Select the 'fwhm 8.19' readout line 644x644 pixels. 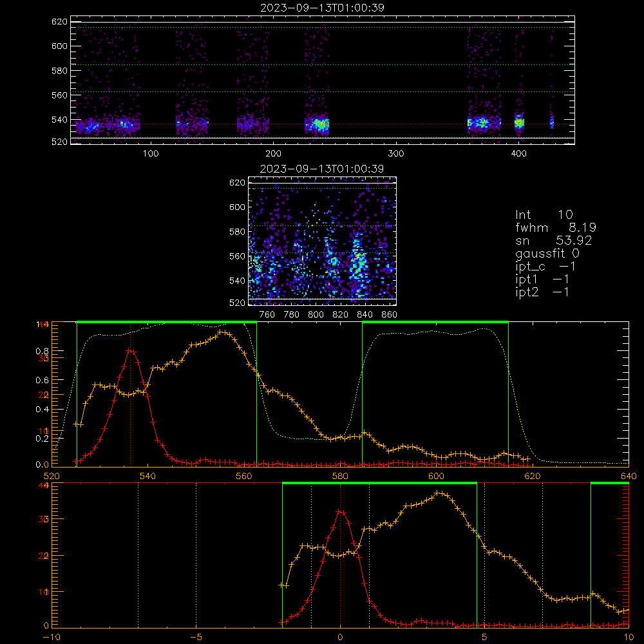click(556, 227)
